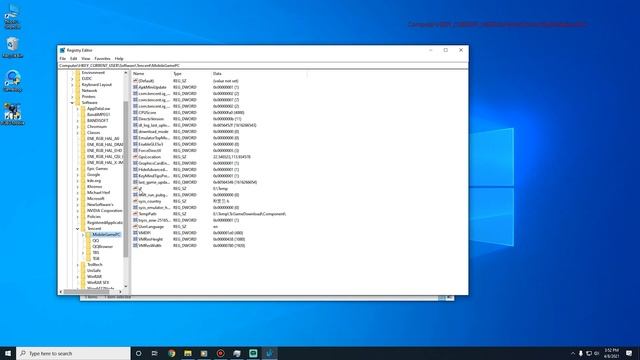The image size is (640, 360).
Task: Expand the MobileGamePC key arrow
Action: 83,235
